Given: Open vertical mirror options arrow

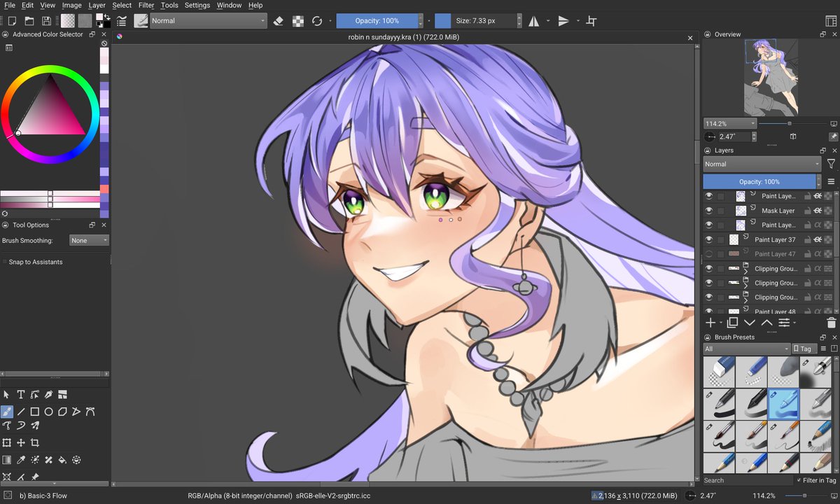Looking at the screenshot, I should pyautogui.click(x=578, y=21).
